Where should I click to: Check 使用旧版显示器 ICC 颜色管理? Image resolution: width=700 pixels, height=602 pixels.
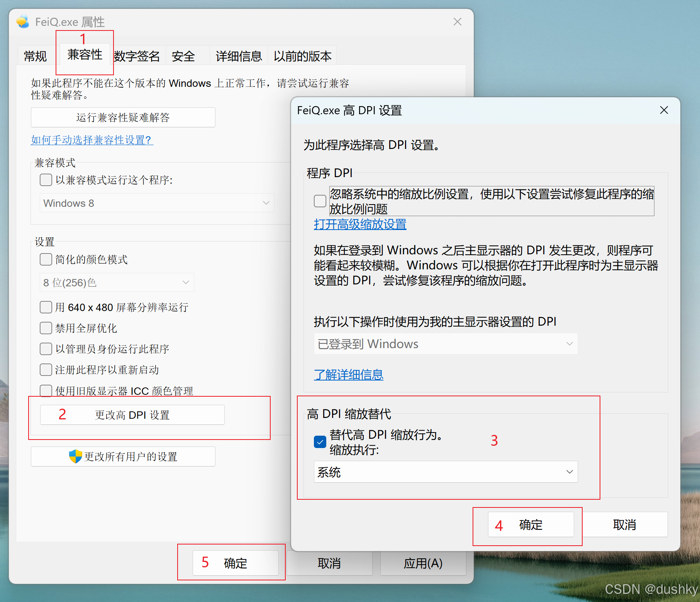(46, 391)
